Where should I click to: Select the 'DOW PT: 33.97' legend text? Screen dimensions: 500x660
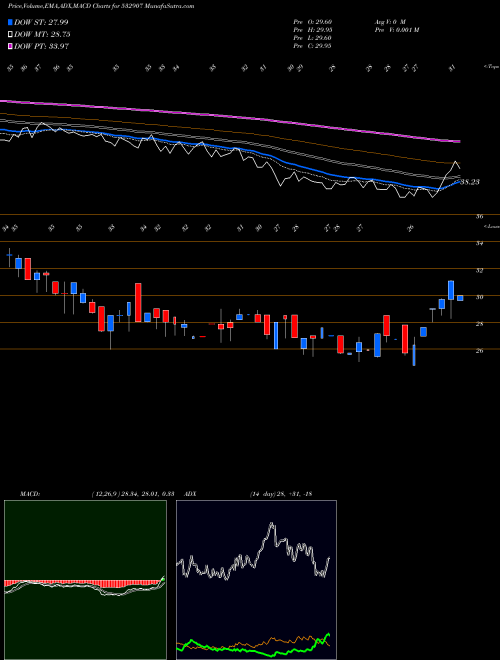[42, 46]
